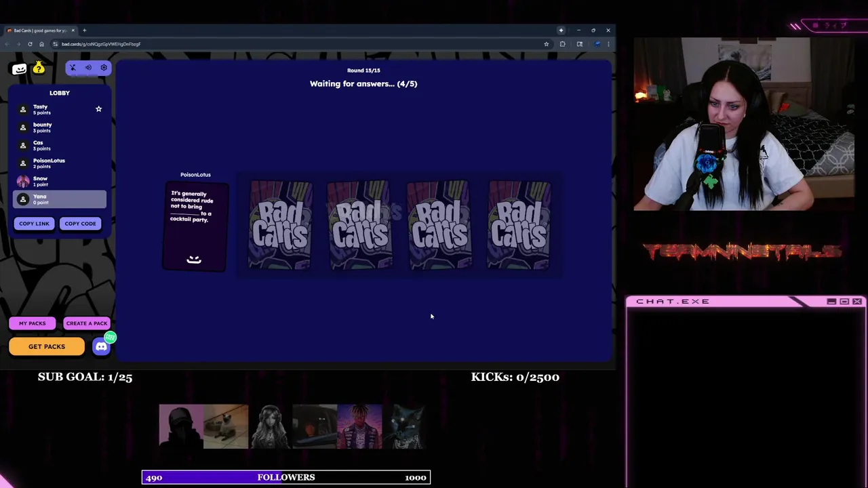868x488 pixels.
Task: Open the browser extensions puzzle icon
Action: (x=562, y=44)
